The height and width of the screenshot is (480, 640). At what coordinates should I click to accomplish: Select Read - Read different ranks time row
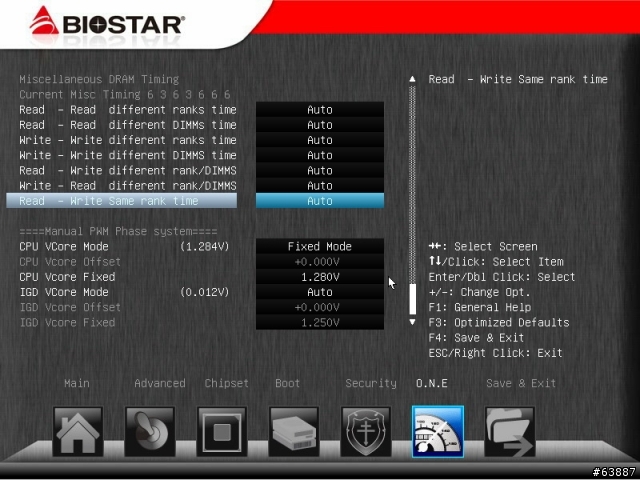coord(128,110)
